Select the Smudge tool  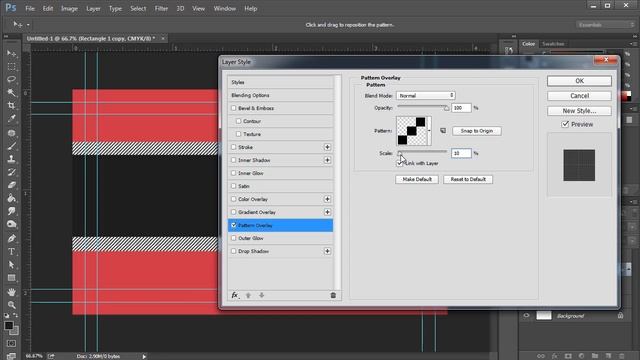[x=11, y=211]
